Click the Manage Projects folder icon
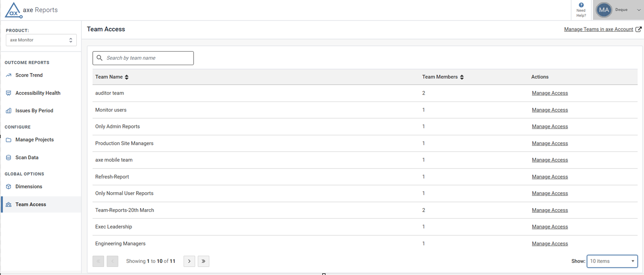 click(x=8, y=140)
